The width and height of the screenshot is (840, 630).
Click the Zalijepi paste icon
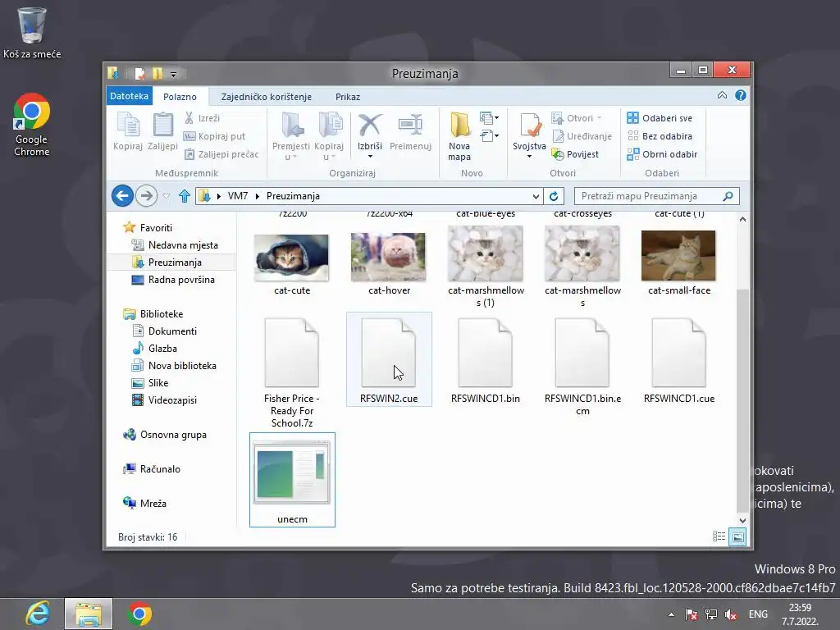point(162,131)
